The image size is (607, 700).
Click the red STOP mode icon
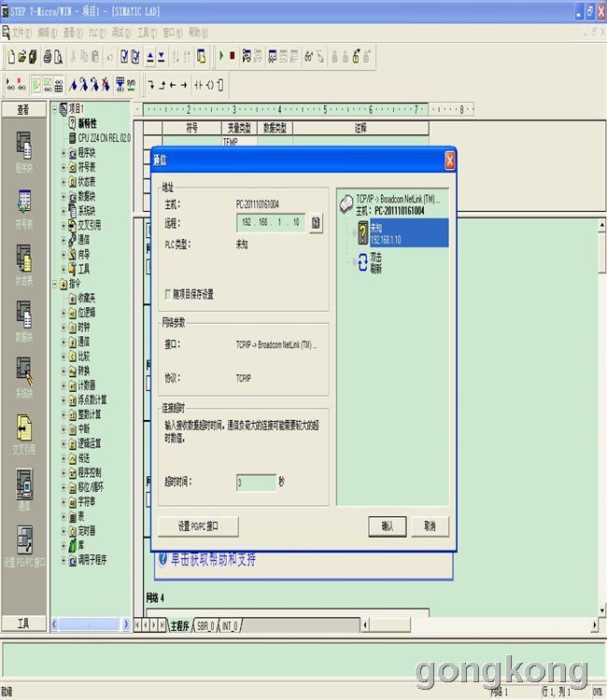pyautogui.click(x=233, y=56)
